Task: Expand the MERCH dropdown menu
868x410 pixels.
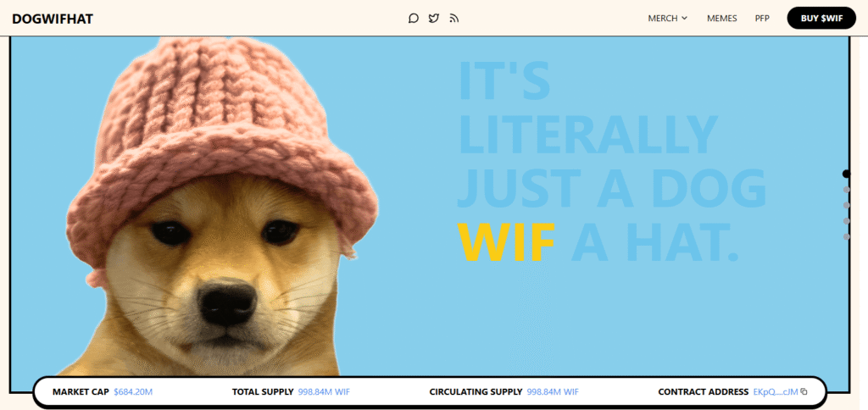Action: [x=668, y=19]
